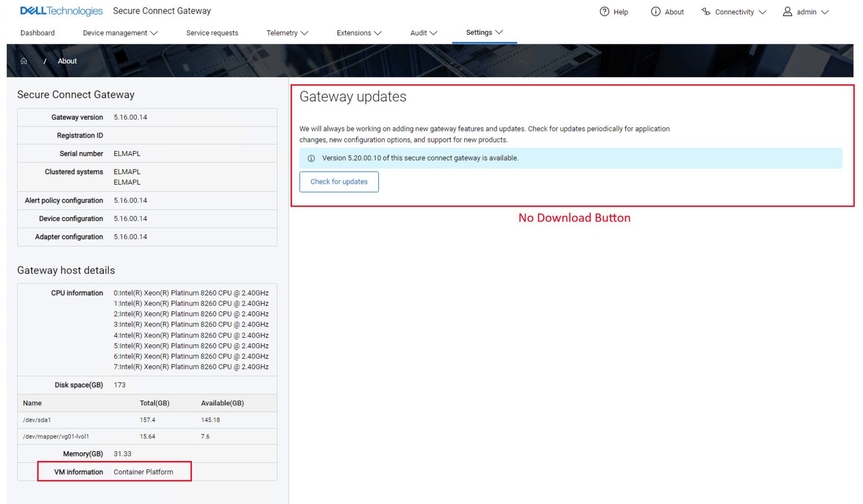
Task: Click the admin user avatar icon
Action: [x=787, y=12]
